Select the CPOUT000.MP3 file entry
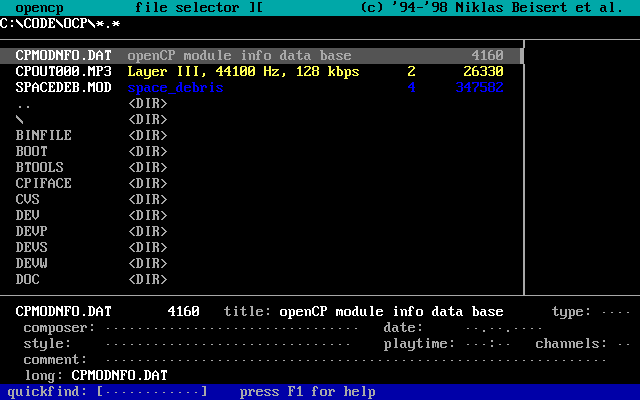The image size is (640, 400). click(63, 72)
